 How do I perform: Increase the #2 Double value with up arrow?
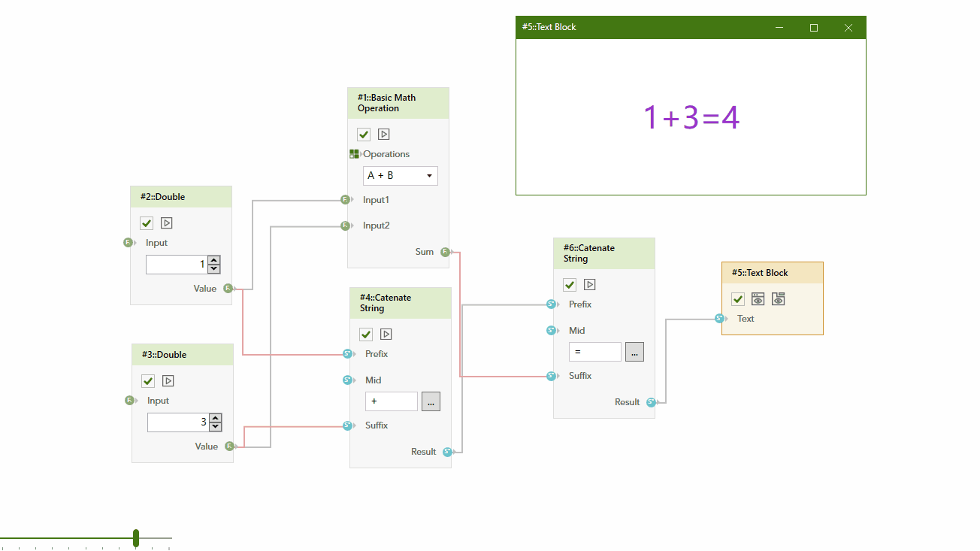point(214,260)
